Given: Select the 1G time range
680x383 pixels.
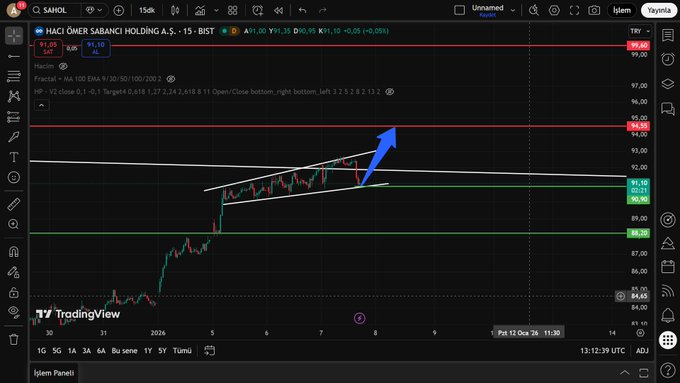Looking at the screenshot, I should coord(42,350).
